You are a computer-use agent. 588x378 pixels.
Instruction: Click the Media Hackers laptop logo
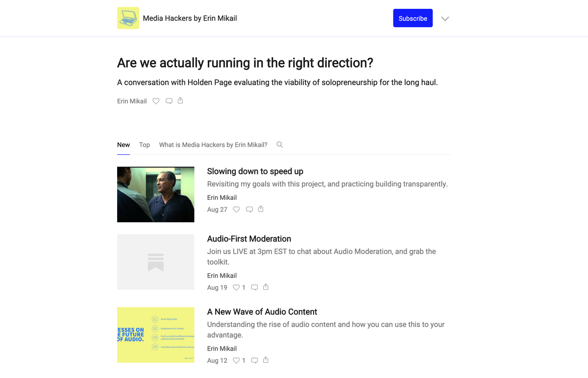click(x=128, y=18)
